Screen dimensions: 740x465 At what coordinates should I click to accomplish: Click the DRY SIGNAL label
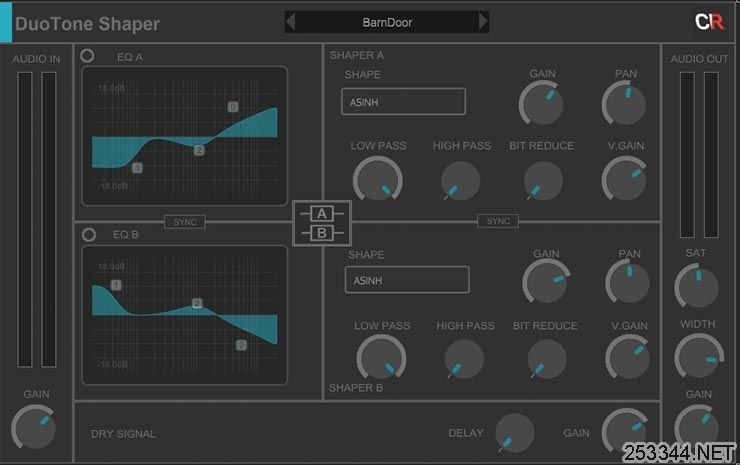pyautogui.click(x=123, y=434)
